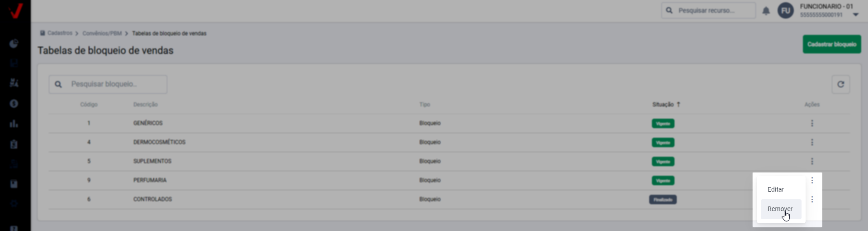Open the pie chart dashboard sidebar icon
This screenshot has height=231, width=868.
[x=14, y=43]
